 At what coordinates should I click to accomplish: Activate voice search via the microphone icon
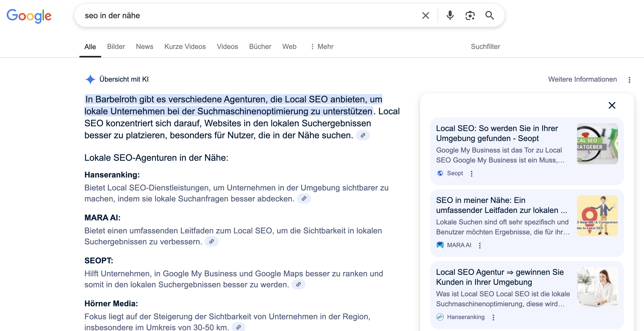(450, 15)
